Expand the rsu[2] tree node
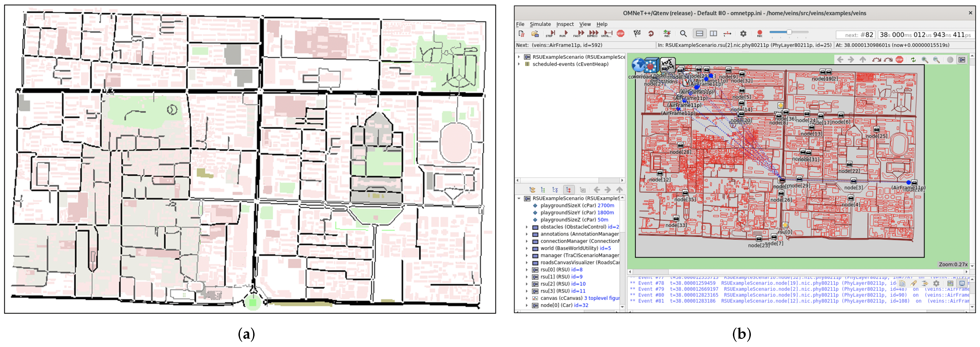Viewport: 980px width, 347px height. coord(527,284)
